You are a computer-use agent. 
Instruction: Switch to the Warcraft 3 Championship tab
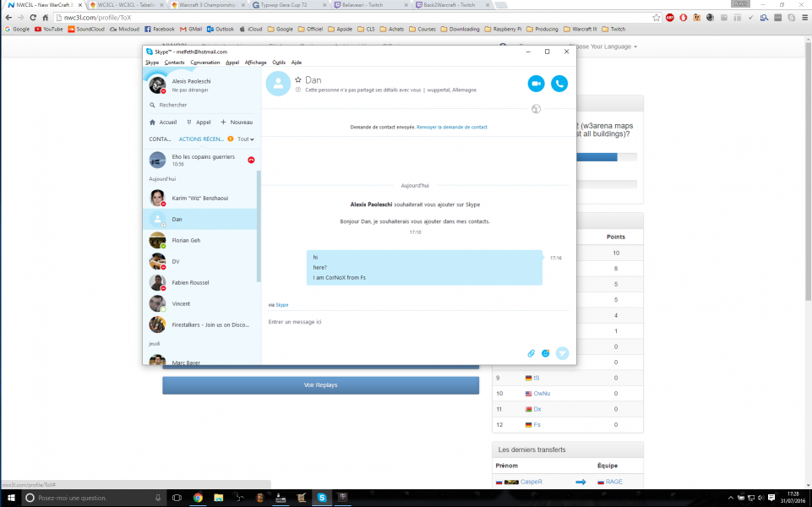pyautogui.click(x=207, y=5)
